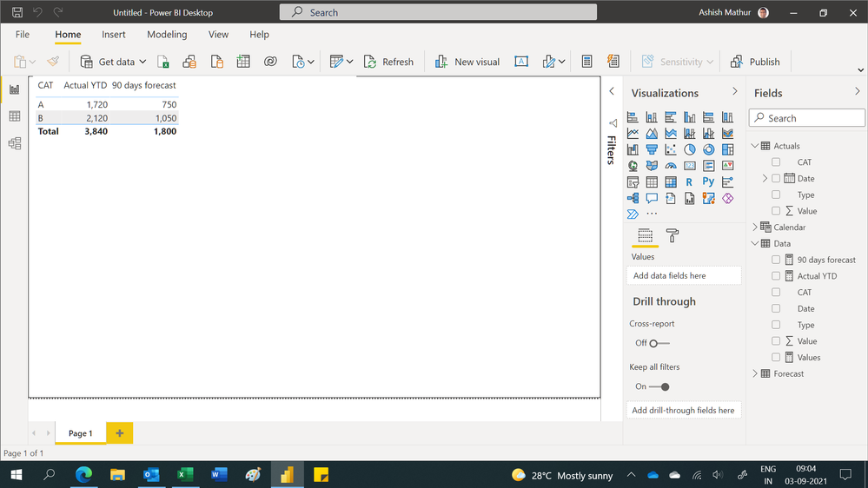Select the Q&A visualization
This screenshot has width=868, height=488.
click(x=652, y=198)
